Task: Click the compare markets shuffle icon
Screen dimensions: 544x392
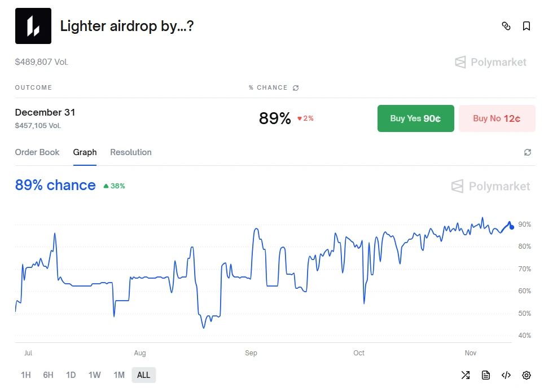Action: pyautogui.click(x=465, y=375)
